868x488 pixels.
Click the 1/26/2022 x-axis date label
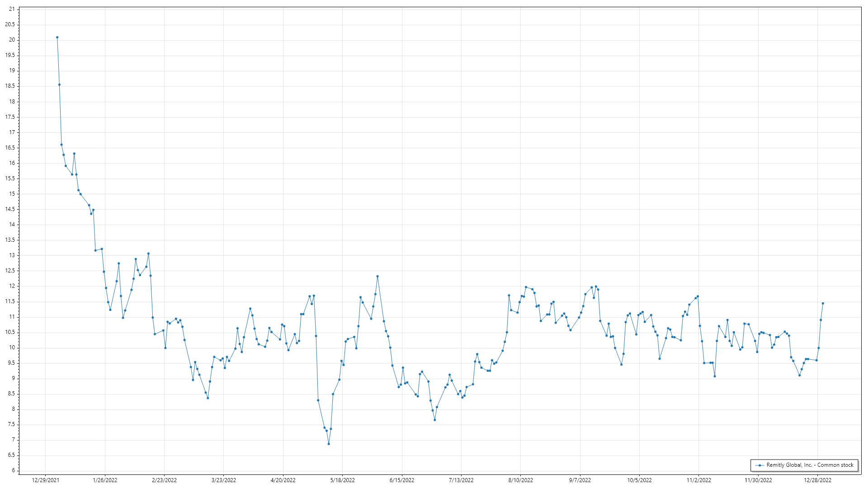pyautogui.click(x=105, y=480)
